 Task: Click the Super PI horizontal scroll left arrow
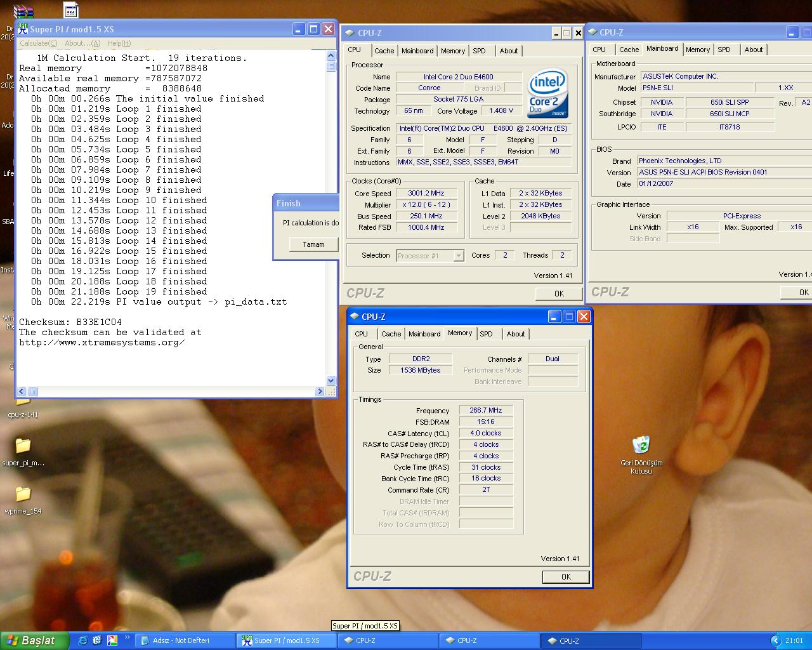tap(21, 392)
